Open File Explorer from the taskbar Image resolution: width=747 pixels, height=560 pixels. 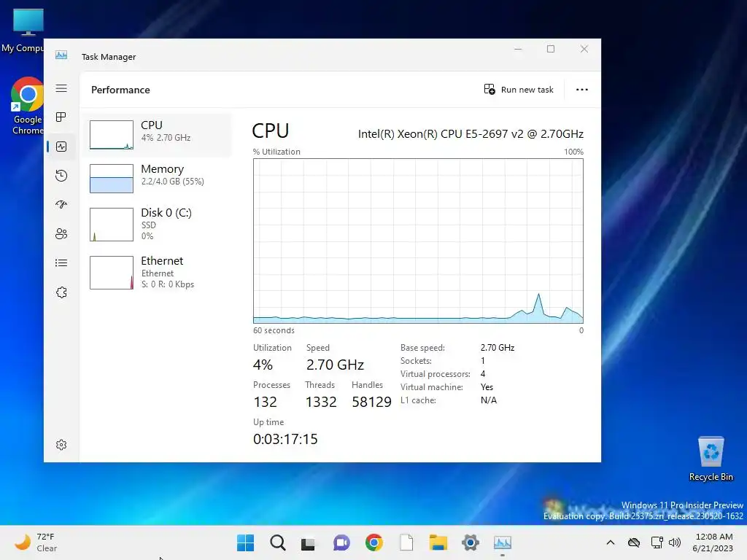438,542
